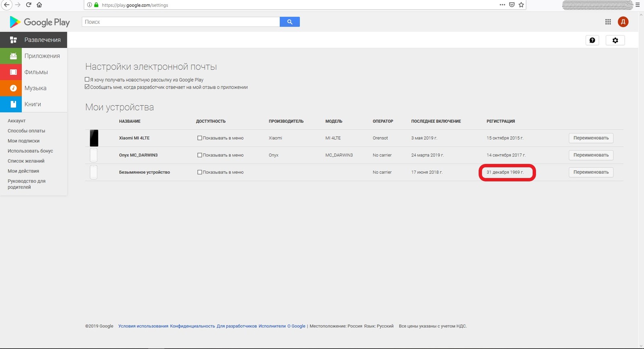Uncheck developer reply notification checkbox
This screenshot has height=349, width=644.
(87, 87)
